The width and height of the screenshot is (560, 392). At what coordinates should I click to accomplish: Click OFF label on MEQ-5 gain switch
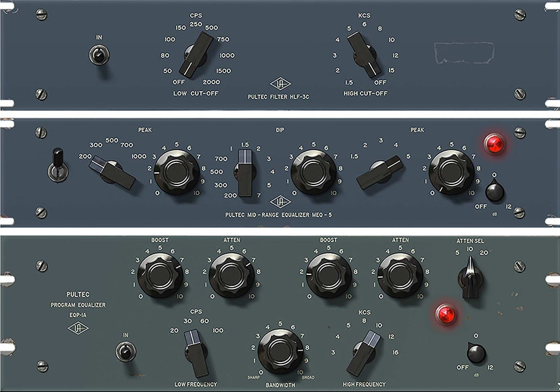481,206
